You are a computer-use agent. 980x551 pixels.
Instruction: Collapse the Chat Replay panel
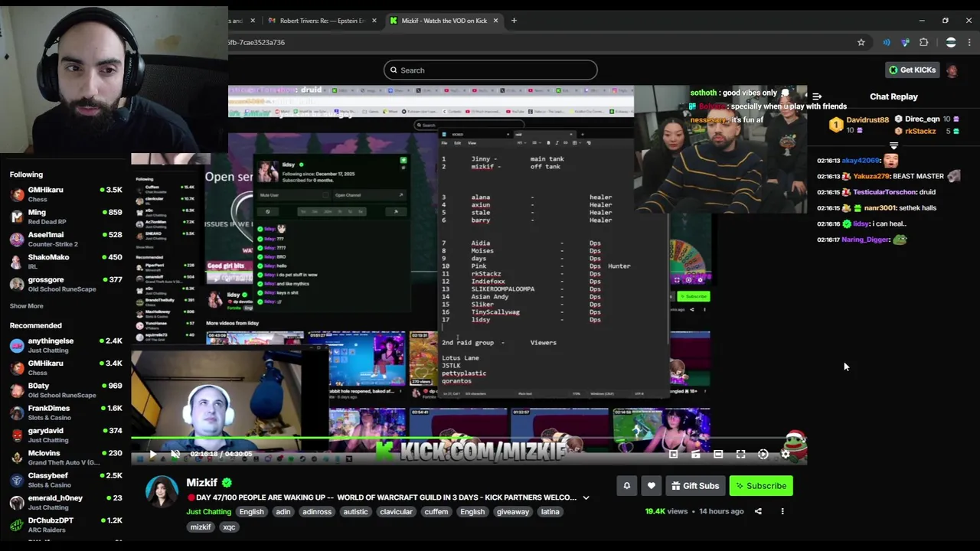pos(817,96)
